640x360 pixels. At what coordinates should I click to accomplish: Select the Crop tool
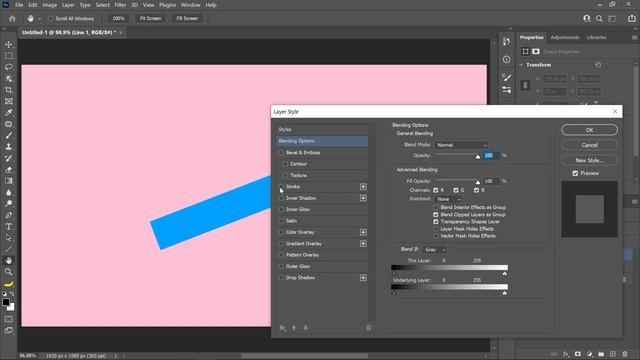point(9,90)
